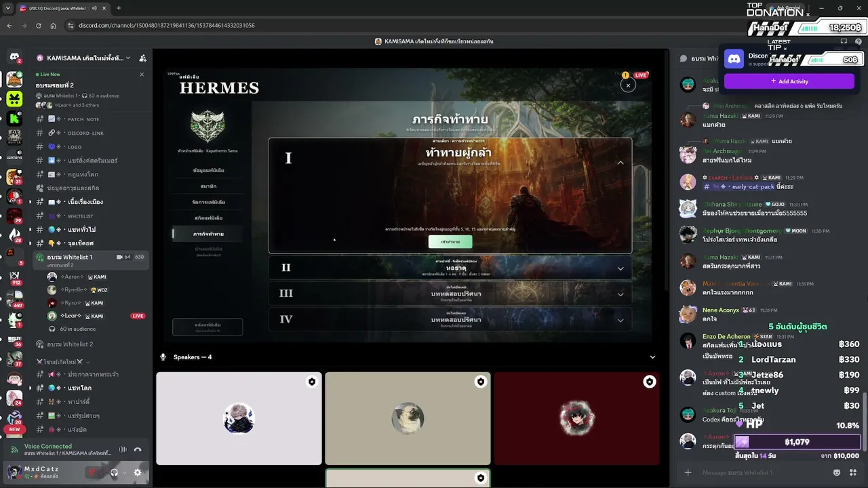Image resolution: width=868 pixels, height=488 pixels.
Task: Open the browser home page icon
Action: (x=53, y=25)
